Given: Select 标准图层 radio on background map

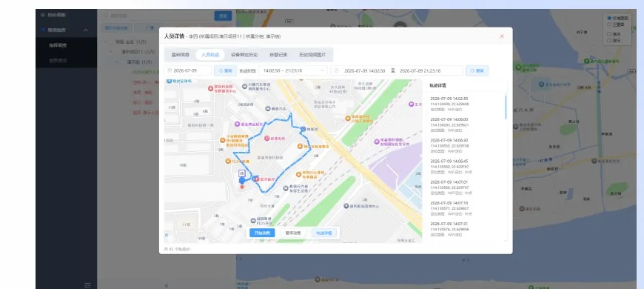Looking at the screenshot, I should (609, 18).
